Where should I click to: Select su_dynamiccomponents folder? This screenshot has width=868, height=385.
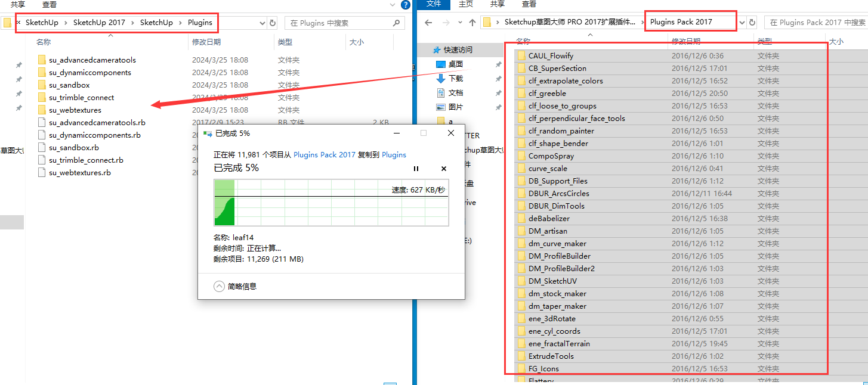pyautogui.click(x=90, y=73)
